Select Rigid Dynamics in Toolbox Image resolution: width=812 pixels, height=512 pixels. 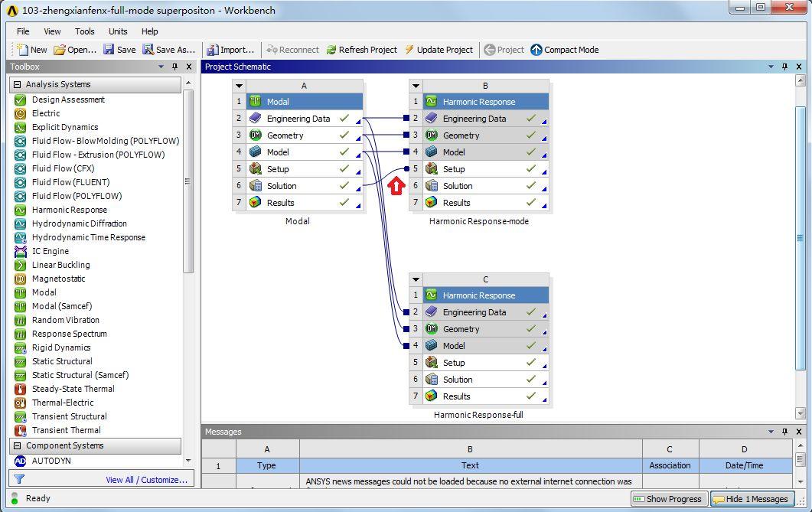tap(61, 347)
